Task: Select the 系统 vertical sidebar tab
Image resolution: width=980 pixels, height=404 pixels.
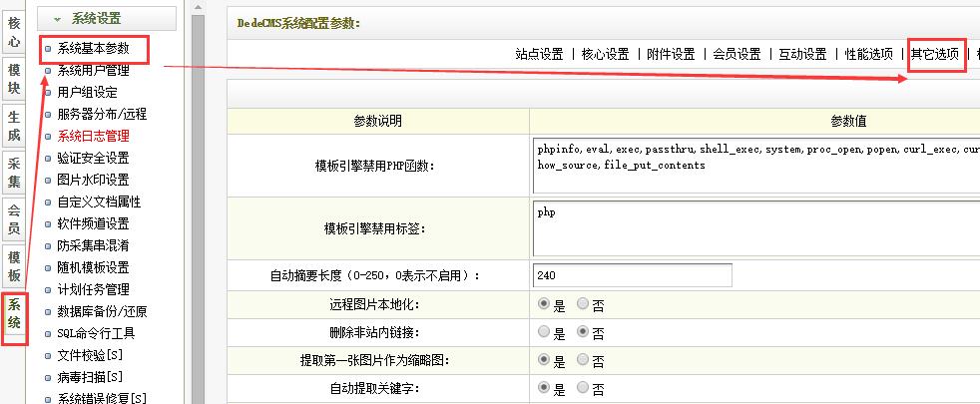Action: point(14,313)
